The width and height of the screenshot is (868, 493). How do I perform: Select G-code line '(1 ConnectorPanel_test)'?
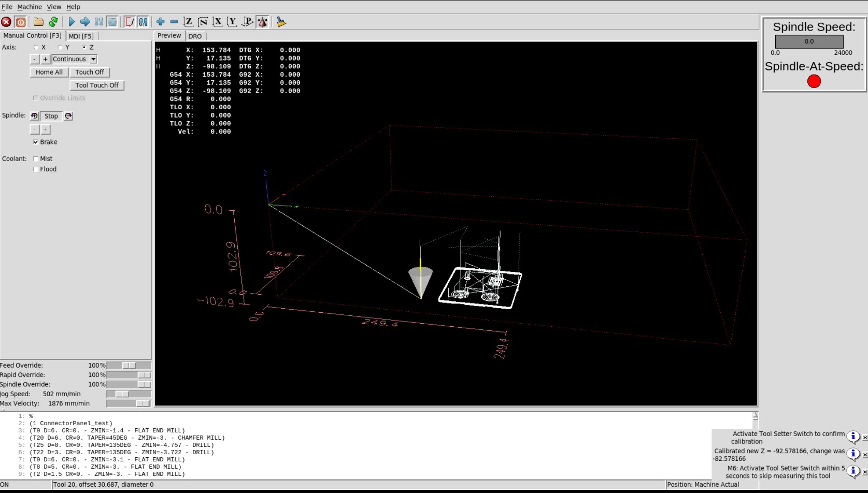[71, 423]
